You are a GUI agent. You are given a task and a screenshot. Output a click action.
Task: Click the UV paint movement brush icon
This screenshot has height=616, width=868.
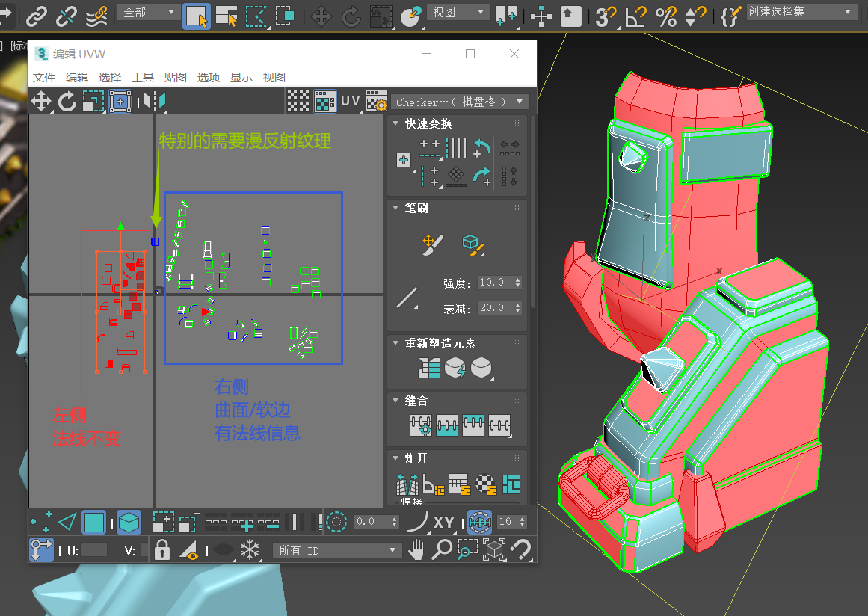click(x=433, y=243)
